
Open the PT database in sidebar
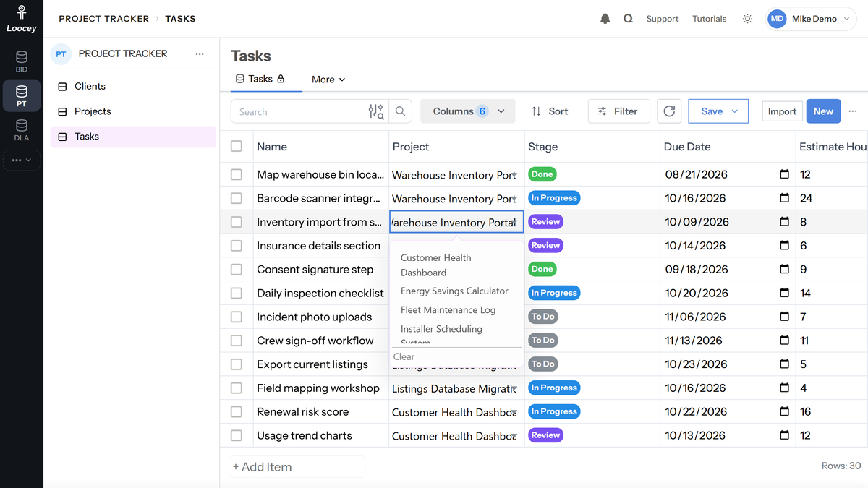coord(22,95)
